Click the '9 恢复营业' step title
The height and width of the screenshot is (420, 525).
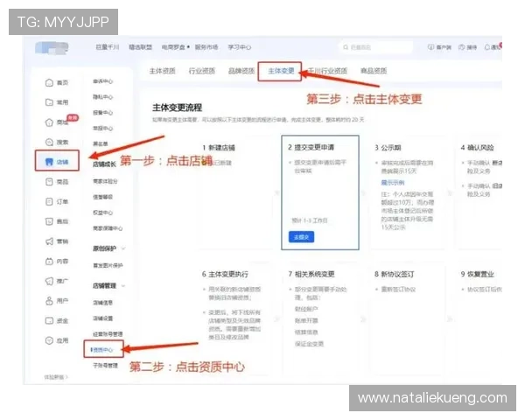[478, 274]
